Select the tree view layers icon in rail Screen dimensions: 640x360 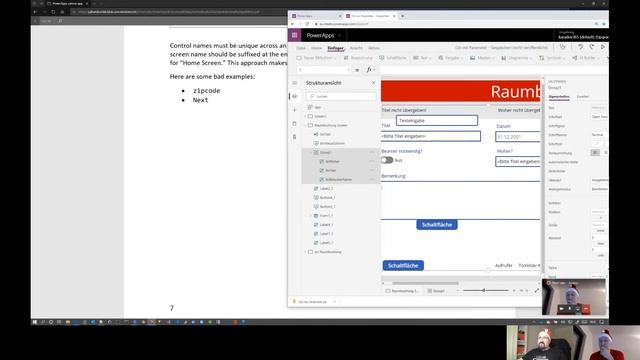[x=294, y=96]
